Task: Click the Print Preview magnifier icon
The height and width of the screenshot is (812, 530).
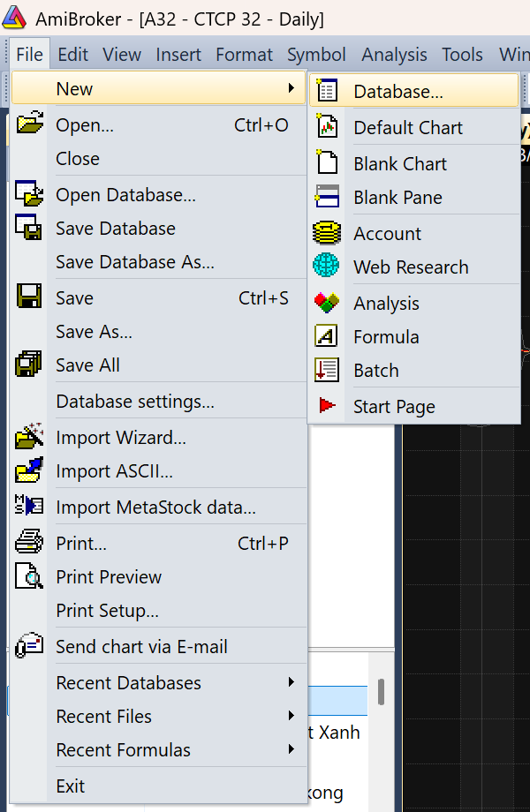Action: [29, 575]
